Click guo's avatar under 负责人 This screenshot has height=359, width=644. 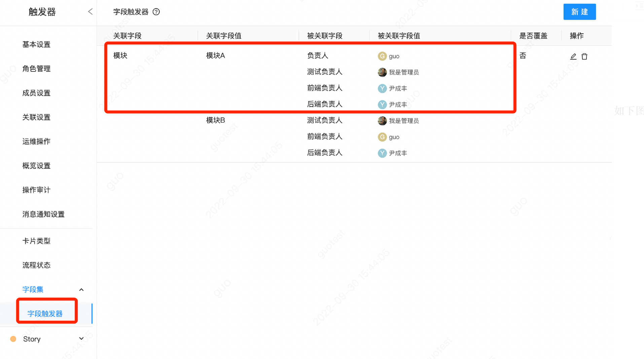[382, 56]
